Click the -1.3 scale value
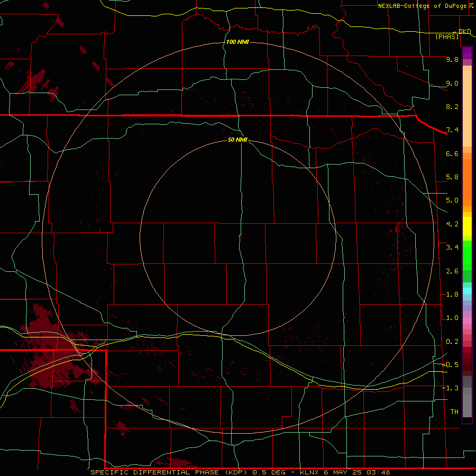The width and height of the screenshot is (476, 476). [451, 388]
